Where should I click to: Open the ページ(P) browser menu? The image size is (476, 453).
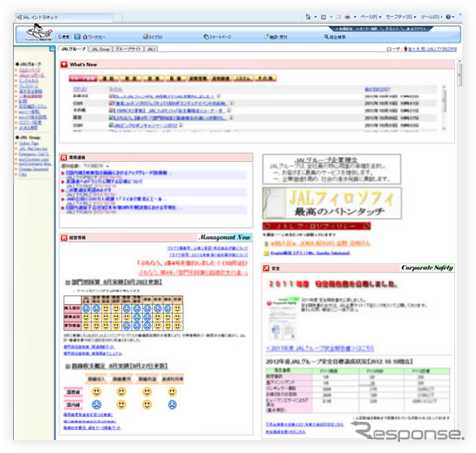pyautogui.click(x=371, y=17)
